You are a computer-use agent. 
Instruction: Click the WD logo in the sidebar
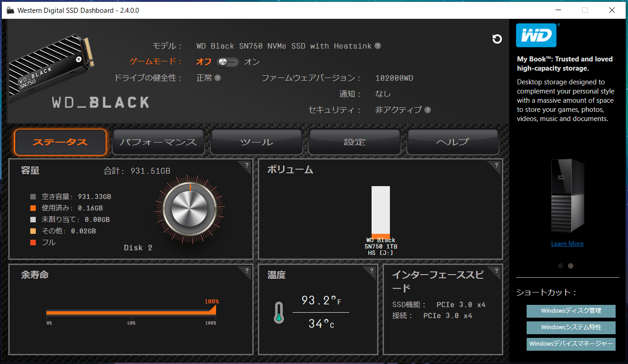click(x=536, y=35)
